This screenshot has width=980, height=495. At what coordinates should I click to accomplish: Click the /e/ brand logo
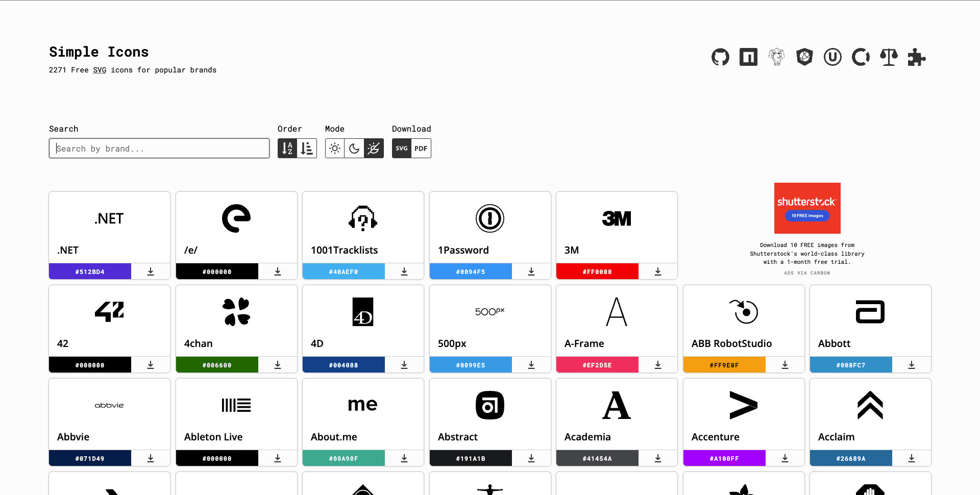tap(236, 218)
